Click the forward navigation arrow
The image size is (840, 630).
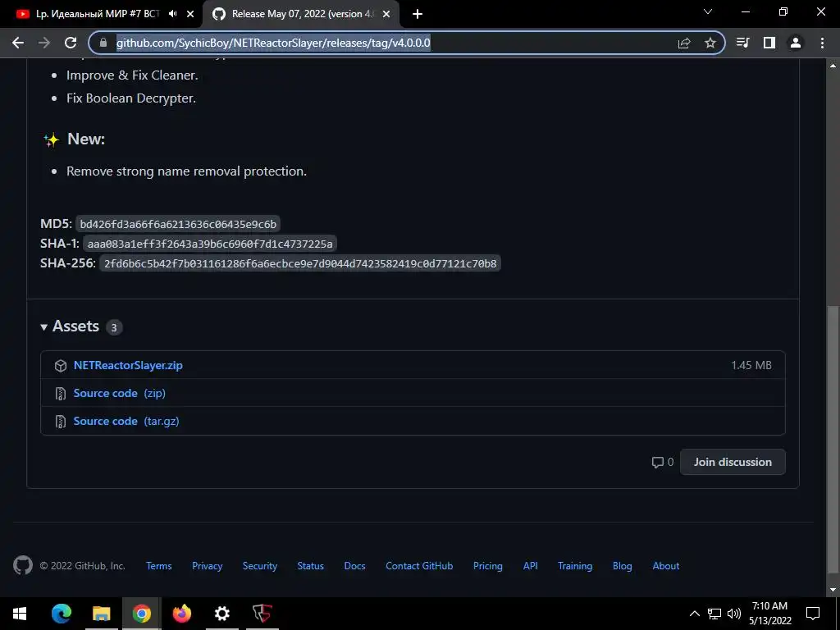[x=44, y=43]
